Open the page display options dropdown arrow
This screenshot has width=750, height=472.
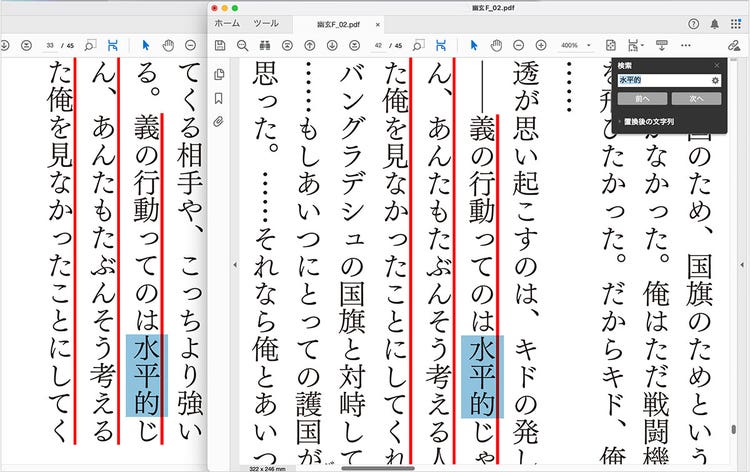coord(642,45)
